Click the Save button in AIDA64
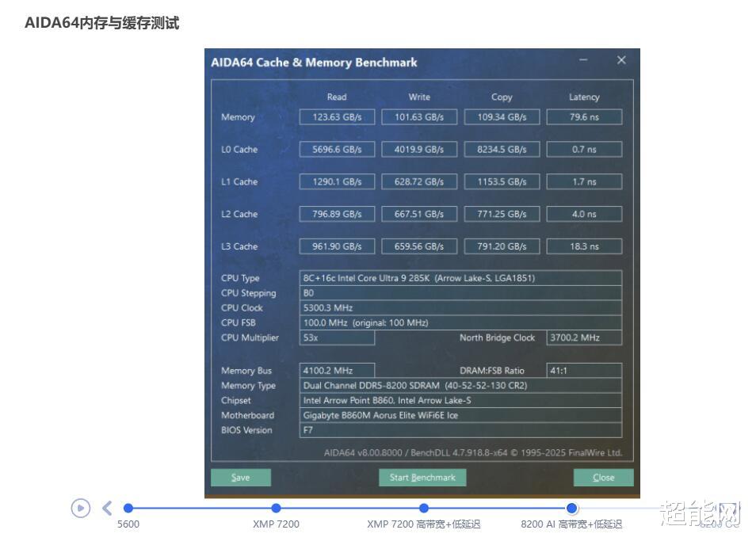This screenshot has width=756, height=545. click(x=241, y=478)
